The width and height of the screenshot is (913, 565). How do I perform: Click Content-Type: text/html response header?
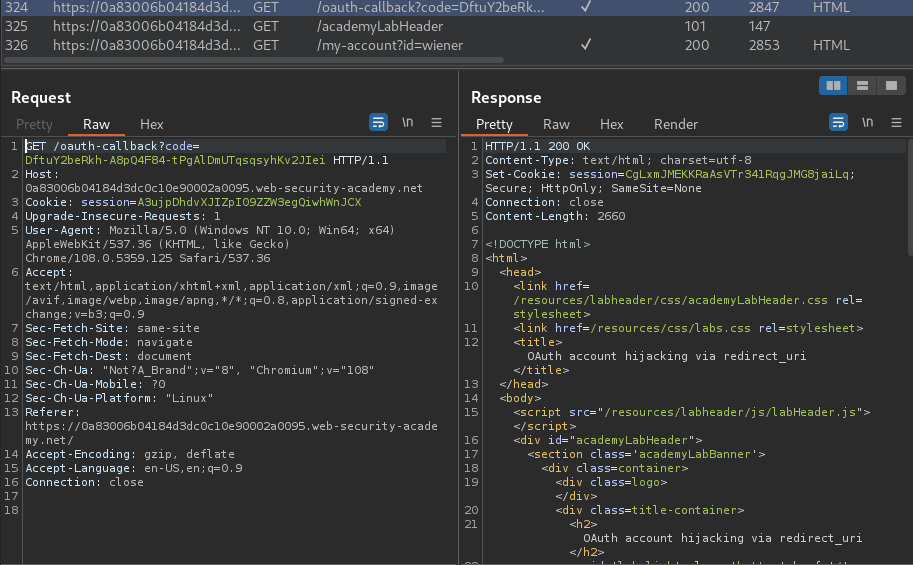(618, 160)
